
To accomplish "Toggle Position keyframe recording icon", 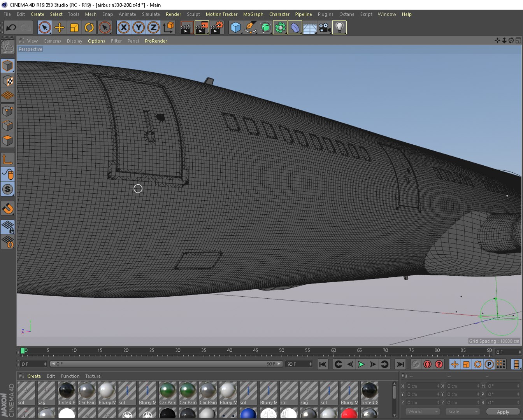I will pos(455,364).
